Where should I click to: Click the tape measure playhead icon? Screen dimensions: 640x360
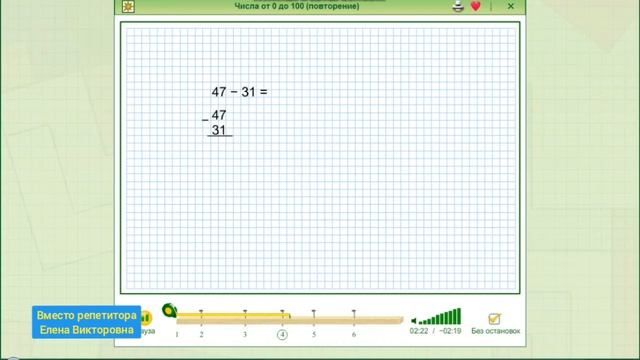click(169, 311)
